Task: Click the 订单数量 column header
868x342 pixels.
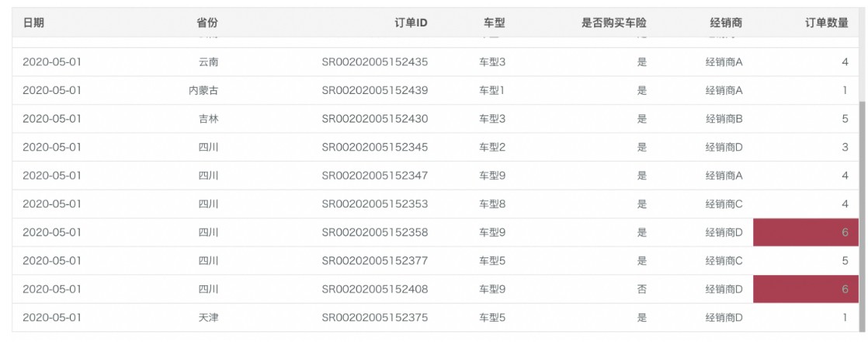Action: coord(827,23)
